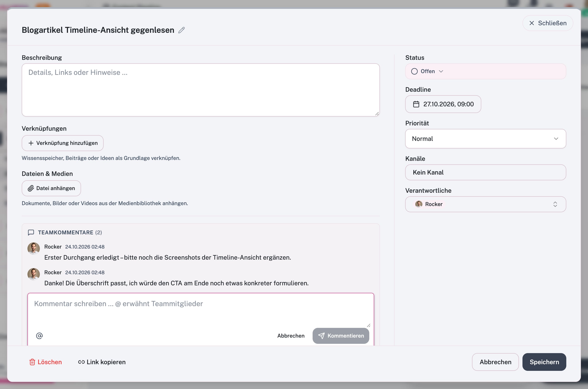Click the @ mention icon
The image size is (588, 389).
[39, 336]
